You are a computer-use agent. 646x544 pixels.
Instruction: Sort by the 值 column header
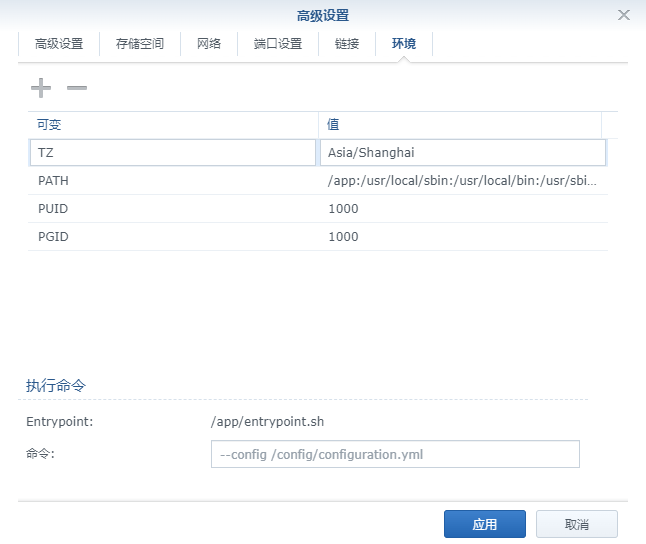coord(460,124)
